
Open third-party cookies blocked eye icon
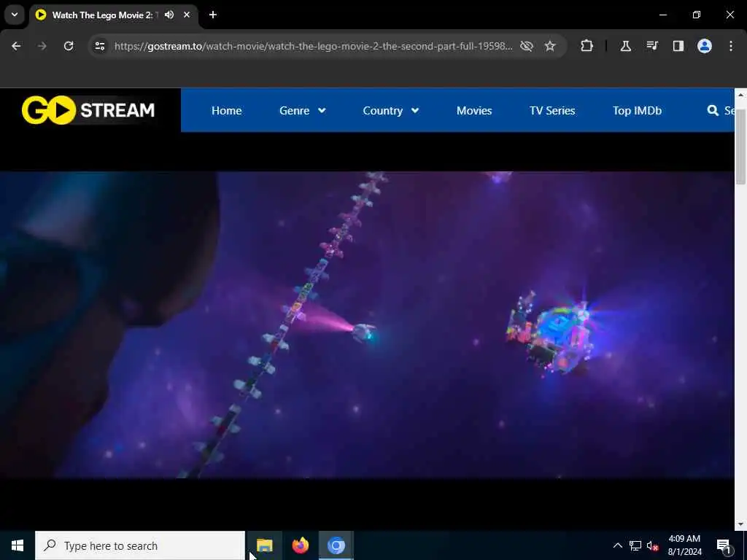[x=527, y=46]
